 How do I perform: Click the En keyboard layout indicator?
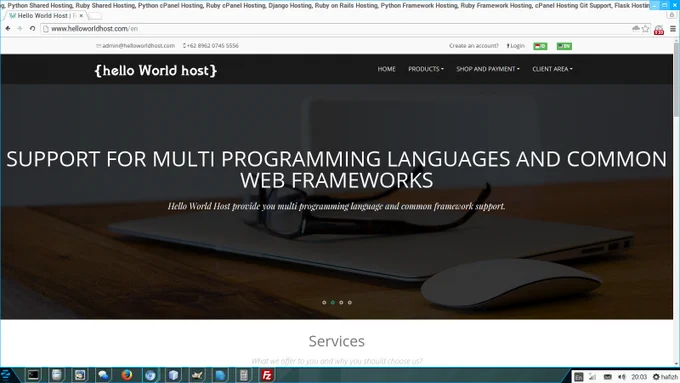point(579,377)
